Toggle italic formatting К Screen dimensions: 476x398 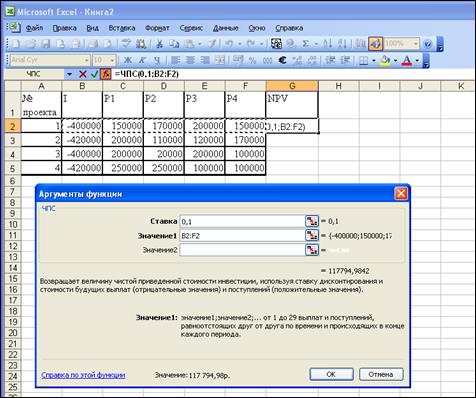pyautogui.click(x=142, y=60)
